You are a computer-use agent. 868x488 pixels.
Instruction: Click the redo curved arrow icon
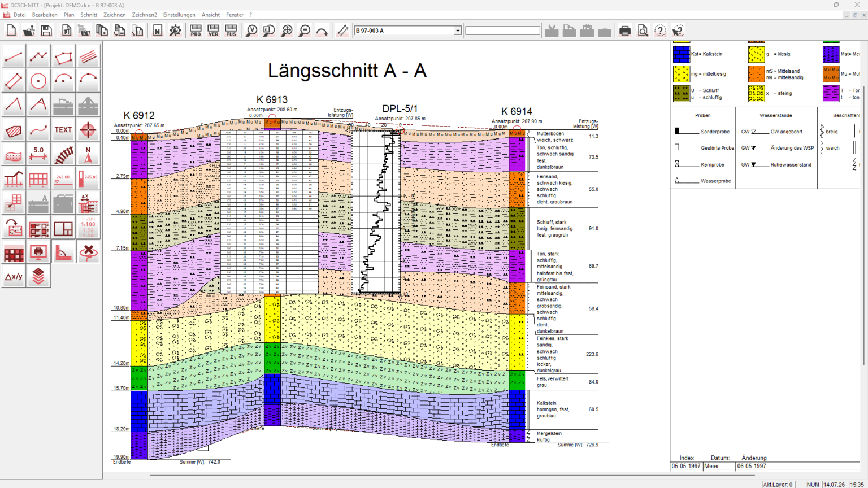[x=322, y=30]
